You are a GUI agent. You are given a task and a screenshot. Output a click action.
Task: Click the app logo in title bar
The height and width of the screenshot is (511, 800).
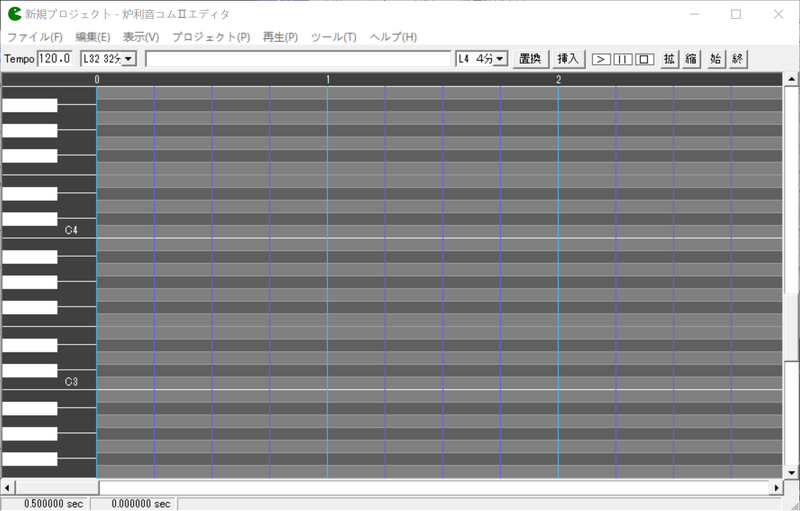point(14,14)
